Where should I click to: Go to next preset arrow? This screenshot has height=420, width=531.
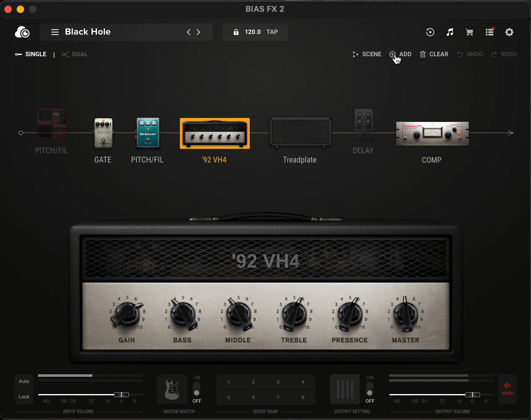(198, 32)
